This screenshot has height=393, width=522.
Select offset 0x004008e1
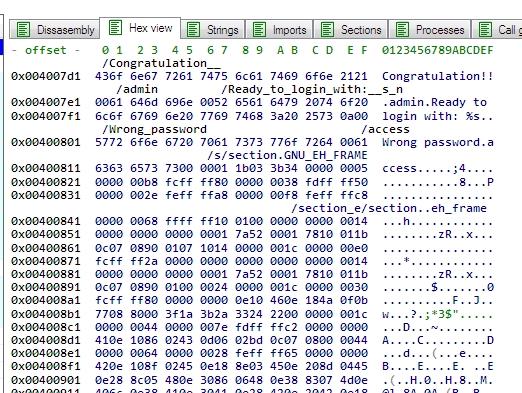[x=46, y=353]
